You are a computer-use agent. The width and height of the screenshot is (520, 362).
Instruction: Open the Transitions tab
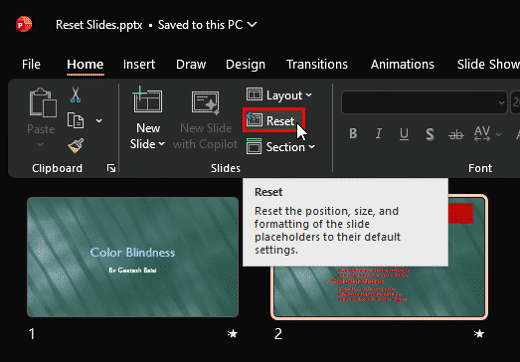pyautogui.click(x=317, y=64)
